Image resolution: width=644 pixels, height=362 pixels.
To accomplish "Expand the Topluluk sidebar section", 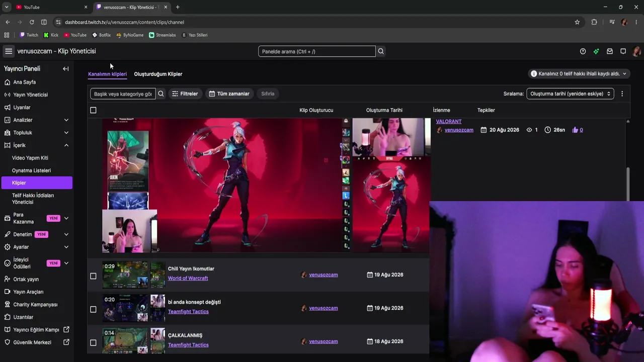I will [66, 133].
